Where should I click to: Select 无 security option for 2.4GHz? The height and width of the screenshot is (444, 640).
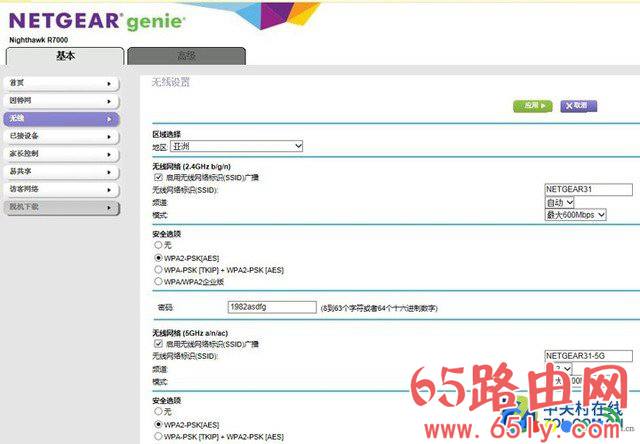(158, 245)
